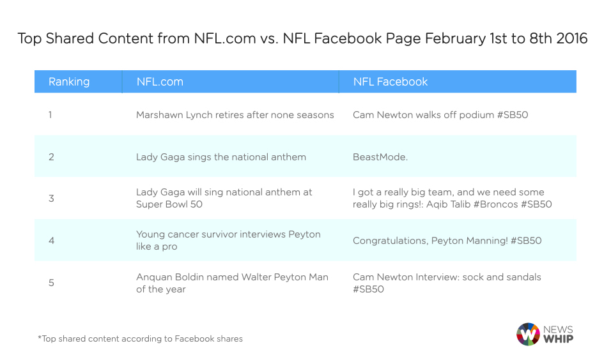Click Cam Newton walks off podium entry
Viewport: 611px width, 364px height.
[x=440, y=115]
